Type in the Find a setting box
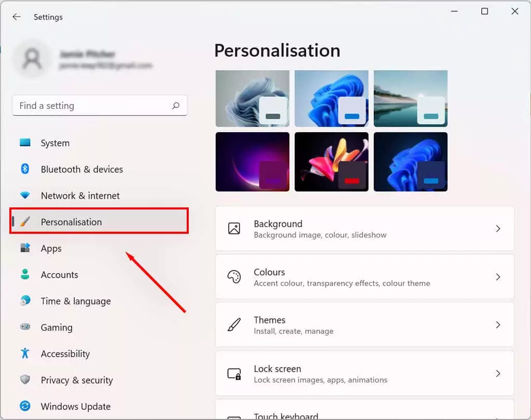Image resolution: width=531 pixels, height=420 pixels. (93, 106)
